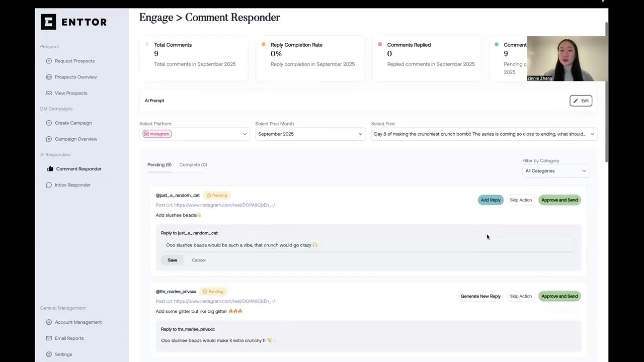644x362 pixels.
Task: Switch to the Pending (9) tab
Action: pyautogui.click(x=159, y=165)
